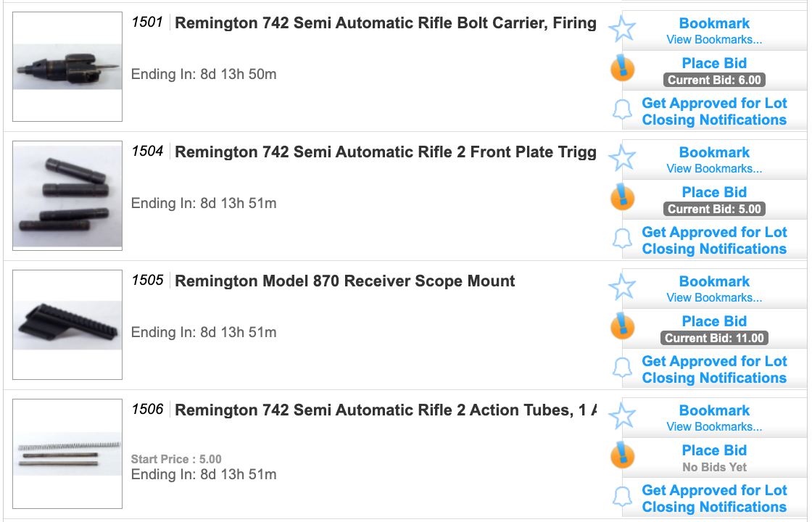Open the Remington 742 Bolt Carrier lot title
Viewport: 812px width, 522px height.
click(x=386, y=23)
